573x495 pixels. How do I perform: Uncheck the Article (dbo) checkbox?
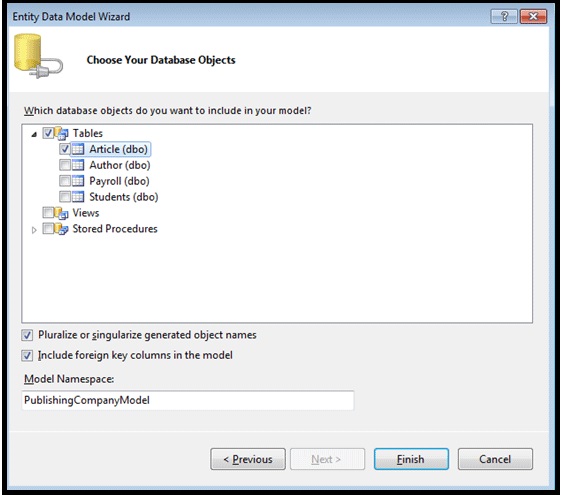[x=65, y=149]
